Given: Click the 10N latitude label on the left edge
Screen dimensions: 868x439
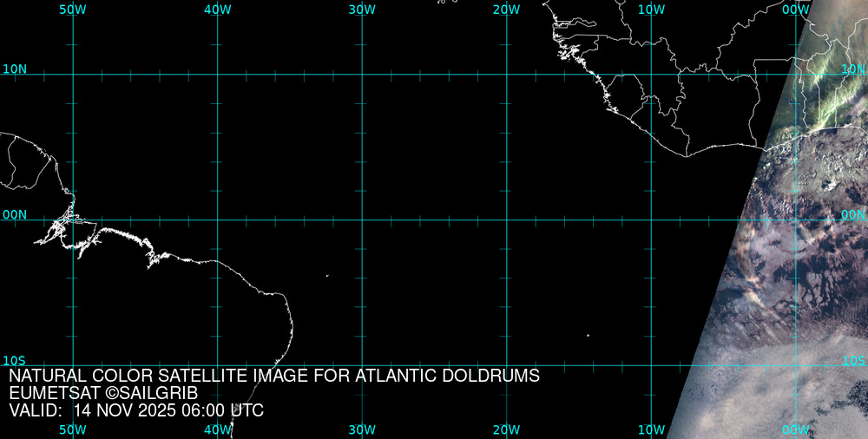Looking at the screenshot, I should point(15,69).
